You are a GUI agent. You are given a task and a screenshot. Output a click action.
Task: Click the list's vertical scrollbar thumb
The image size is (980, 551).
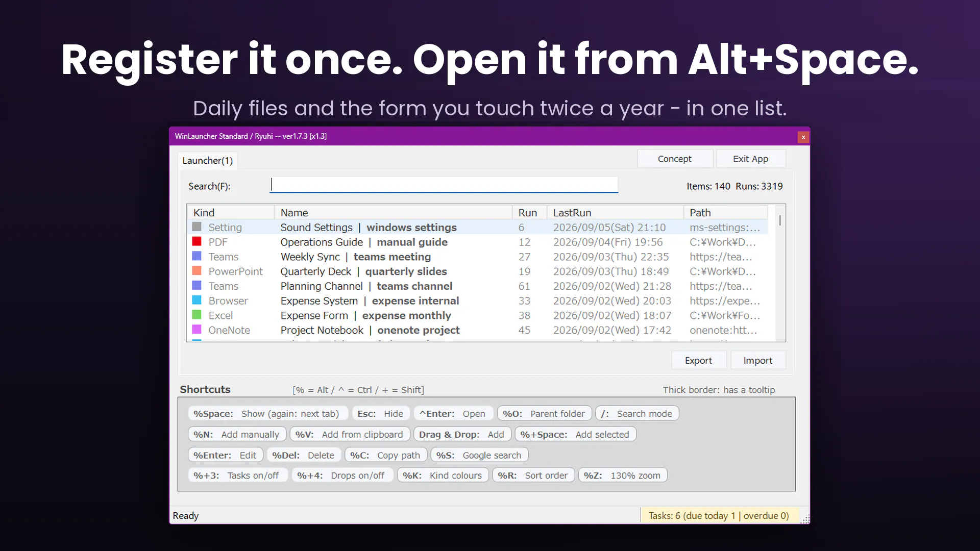pos(780,220)
